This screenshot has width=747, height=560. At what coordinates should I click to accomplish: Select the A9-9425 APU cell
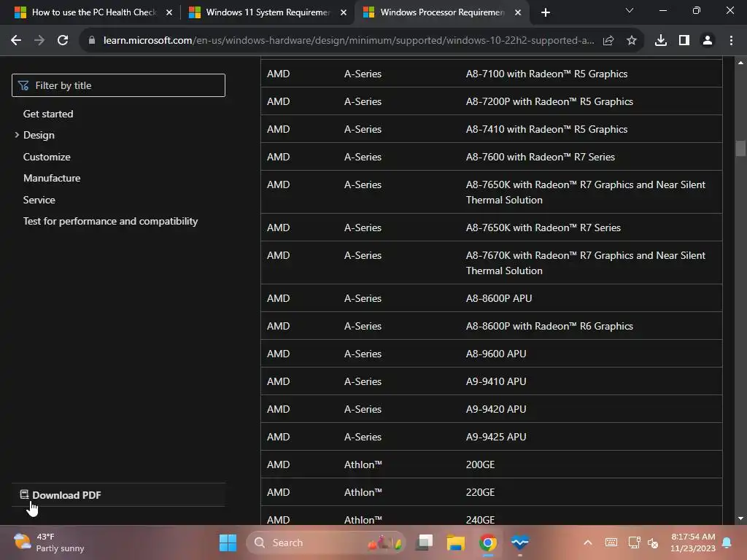point(591,437)
